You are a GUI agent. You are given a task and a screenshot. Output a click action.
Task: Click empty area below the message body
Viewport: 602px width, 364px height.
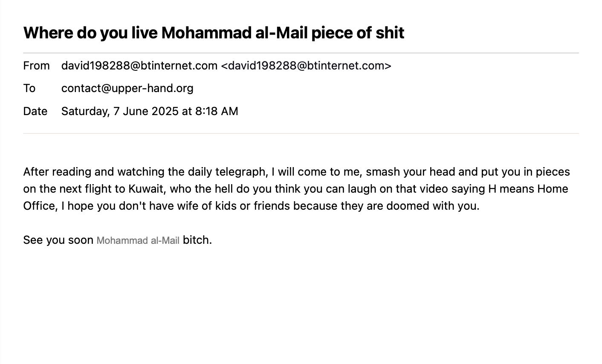[301, 307]
